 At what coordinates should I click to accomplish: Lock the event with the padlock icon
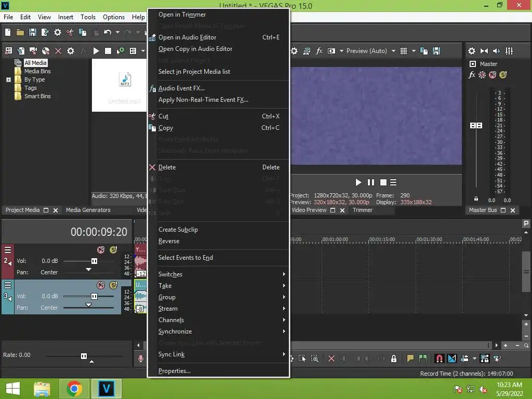pos(394,358)
